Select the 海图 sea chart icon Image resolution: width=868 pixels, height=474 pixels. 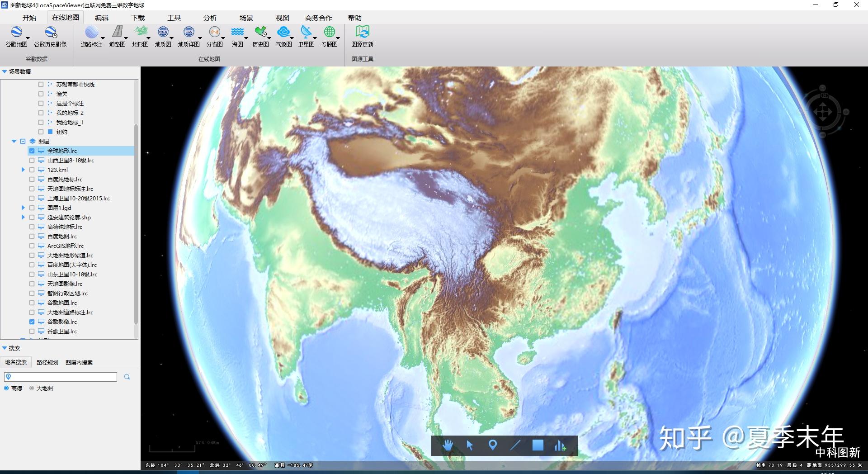[237, 36]
